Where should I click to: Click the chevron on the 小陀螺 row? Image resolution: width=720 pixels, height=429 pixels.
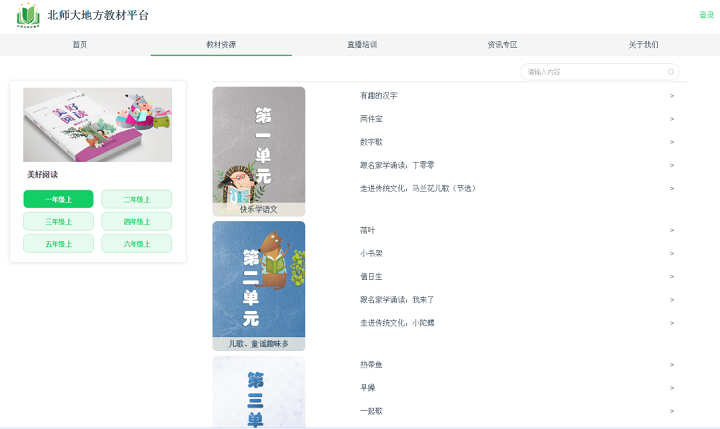[672, 323]
